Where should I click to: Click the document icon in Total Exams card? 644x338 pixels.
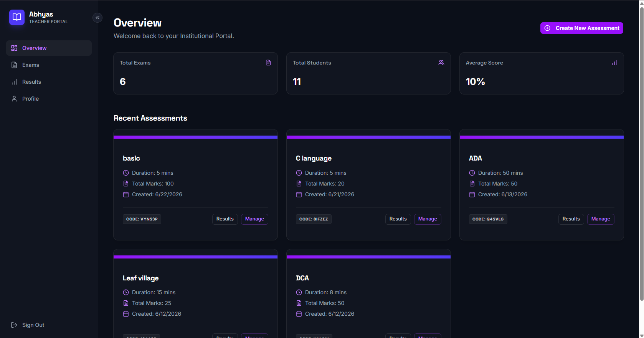[x=268, y=63]
